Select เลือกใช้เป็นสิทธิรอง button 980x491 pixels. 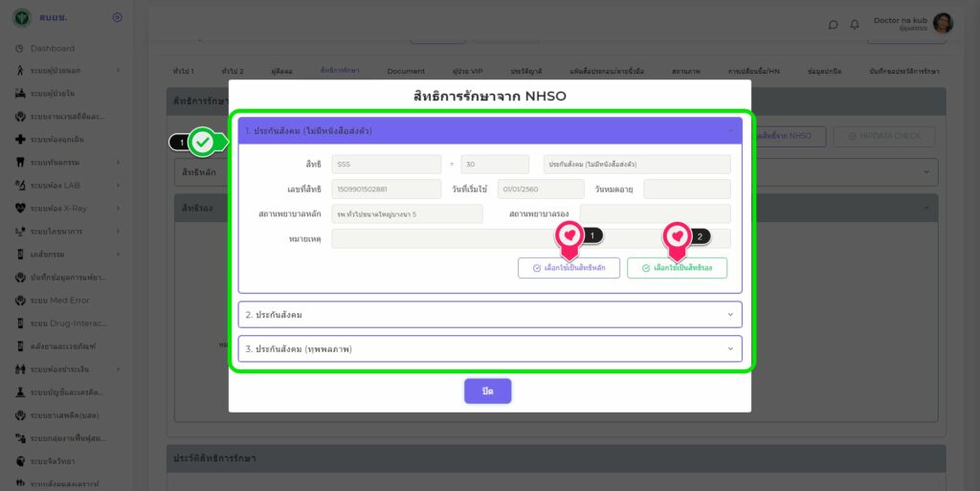pyautogui.click(x=677, y=268)
